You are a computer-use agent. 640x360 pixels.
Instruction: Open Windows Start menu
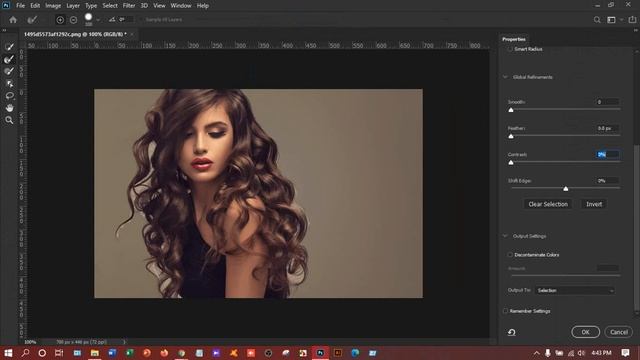[x=8, y=353]
